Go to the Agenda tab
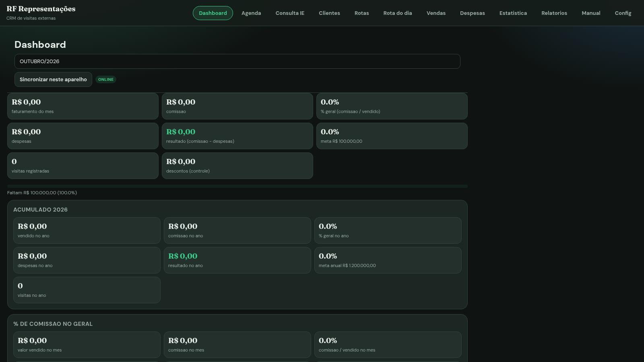Screen dimensions: 644x362 click(251, 13)
